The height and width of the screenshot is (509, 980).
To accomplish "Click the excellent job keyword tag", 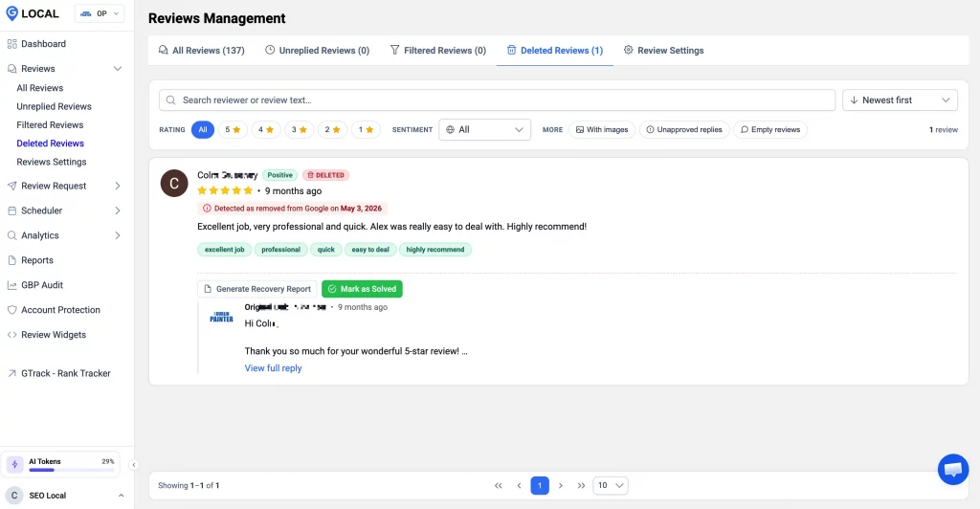I will pos(224,250).
